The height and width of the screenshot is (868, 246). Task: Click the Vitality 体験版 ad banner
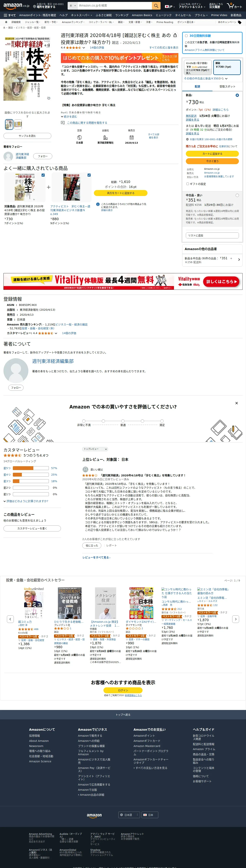click(x=123, y=281)
